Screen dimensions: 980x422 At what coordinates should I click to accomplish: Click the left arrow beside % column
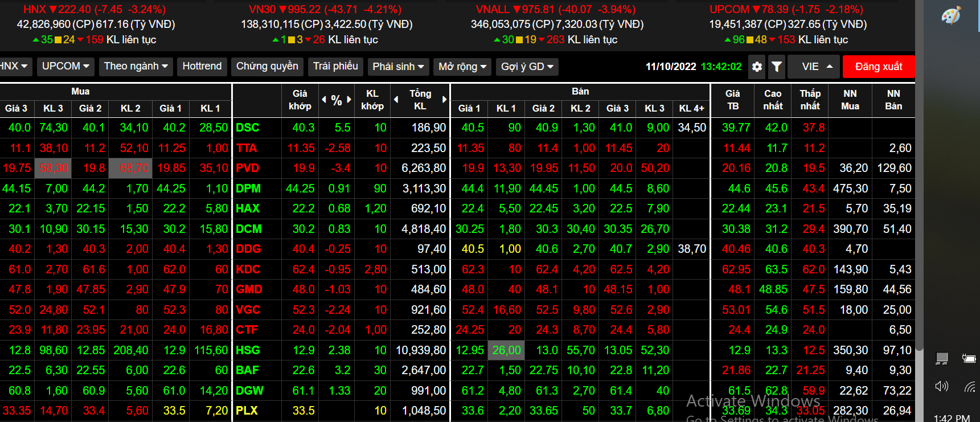(324, 100)
